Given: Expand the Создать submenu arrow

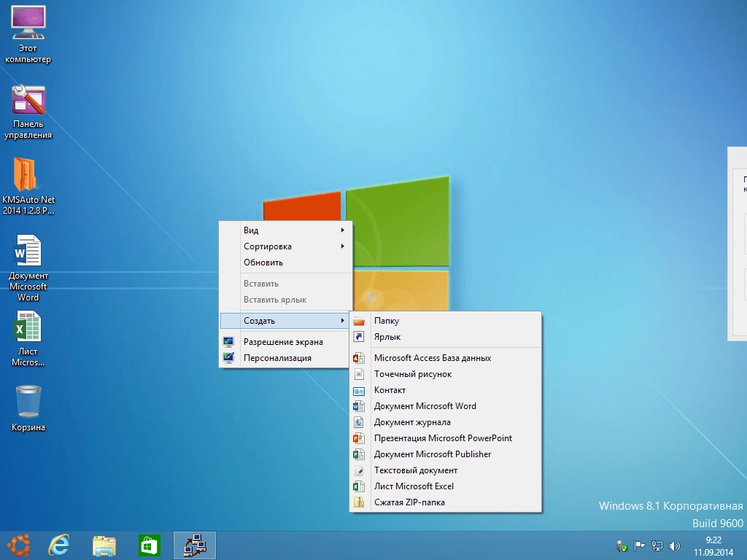Looking at the screenshot, I should click(x=342, y=321).
